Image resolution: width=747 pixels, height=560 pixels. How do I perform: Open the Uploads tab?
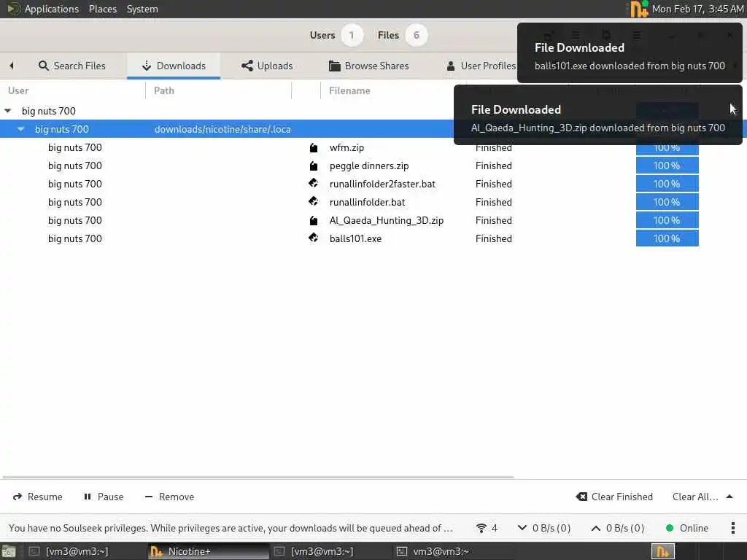(x=267, y=66)
